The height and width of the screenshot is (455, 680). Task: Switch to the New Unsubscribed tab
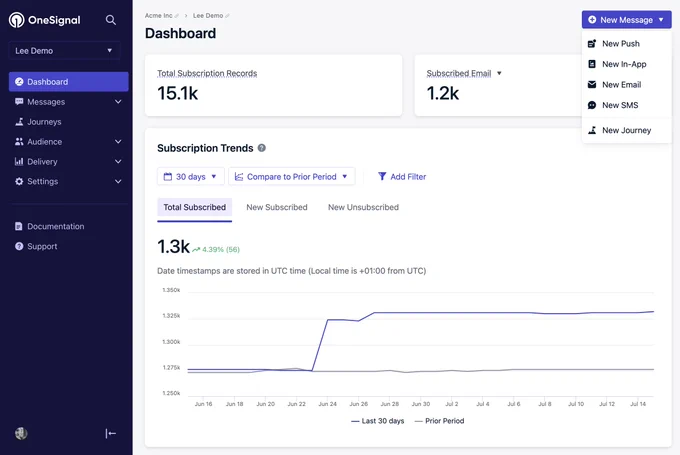pyautogui.click(x=363, y=207)
